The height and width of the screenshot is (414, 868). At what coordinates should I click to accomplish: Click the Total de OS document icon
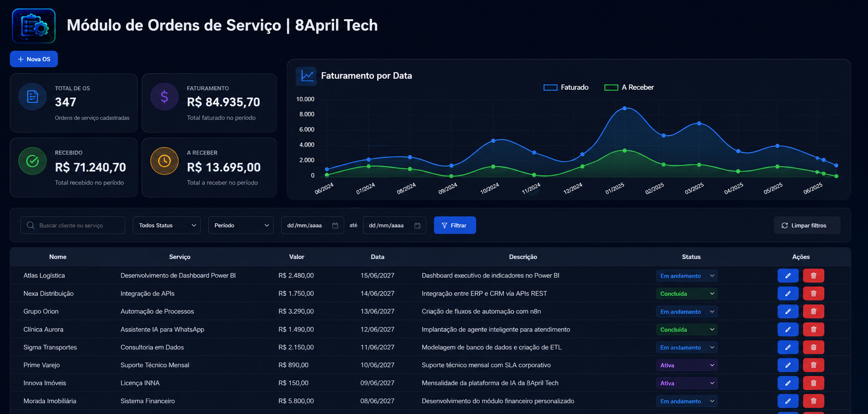33,97
